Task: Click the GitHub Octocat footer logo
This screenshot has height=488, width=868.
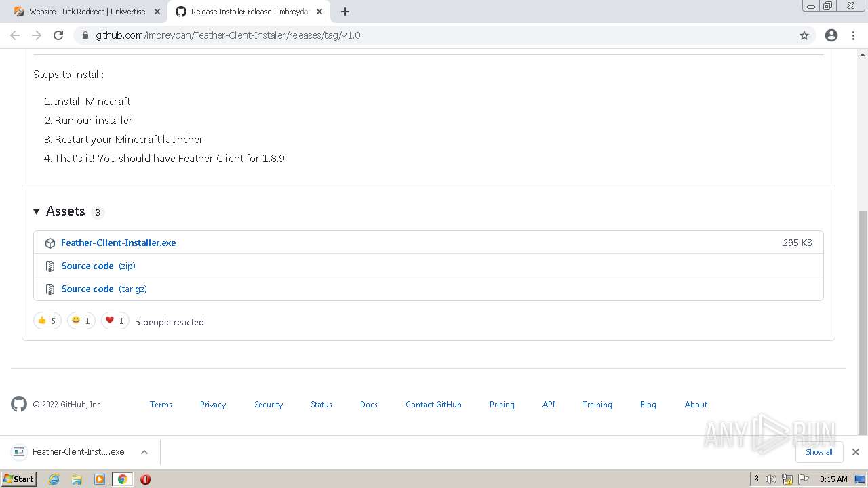Action: [x=19, y=404]
